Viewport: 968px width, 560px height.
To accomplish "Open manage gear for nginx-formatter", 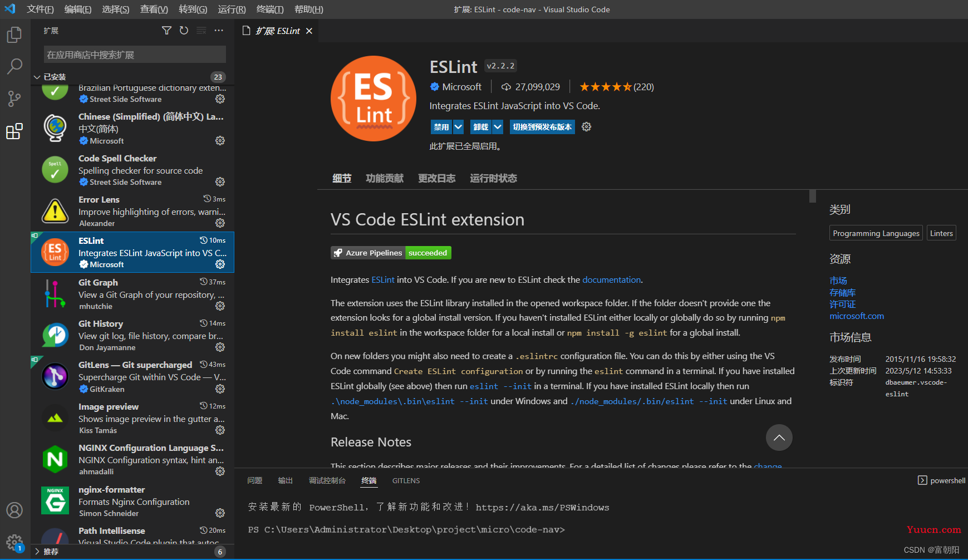I will [220, 513].
